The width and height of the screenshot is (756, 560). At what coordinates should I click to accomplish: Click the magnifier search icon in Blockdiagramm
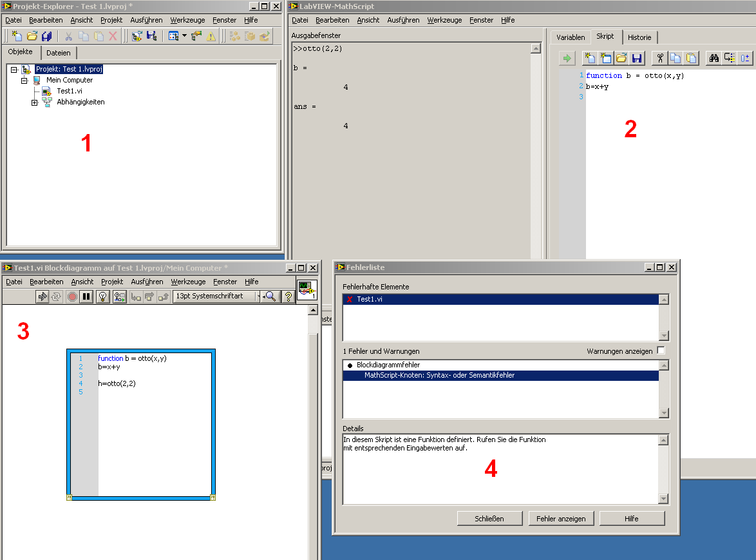pos(270,296)
